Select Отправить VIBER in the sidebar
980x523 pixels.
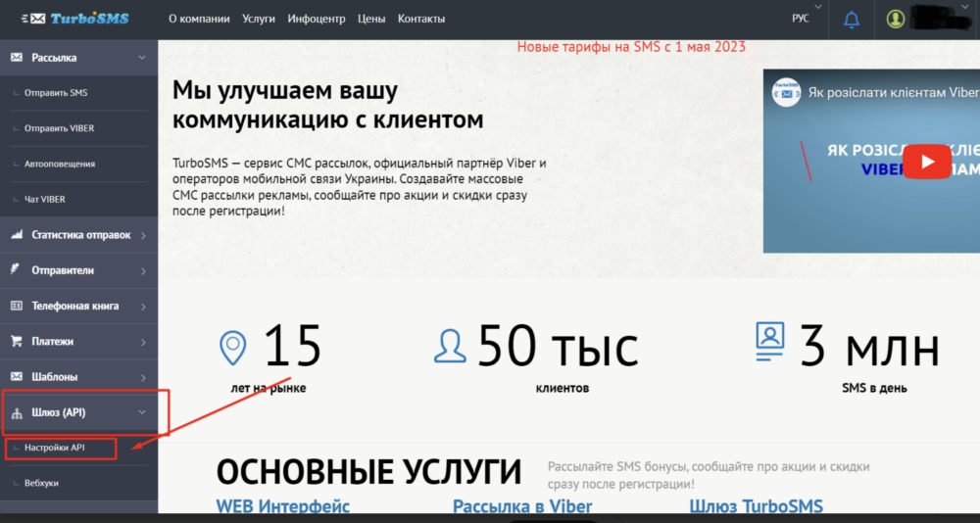tap(60, 128)
